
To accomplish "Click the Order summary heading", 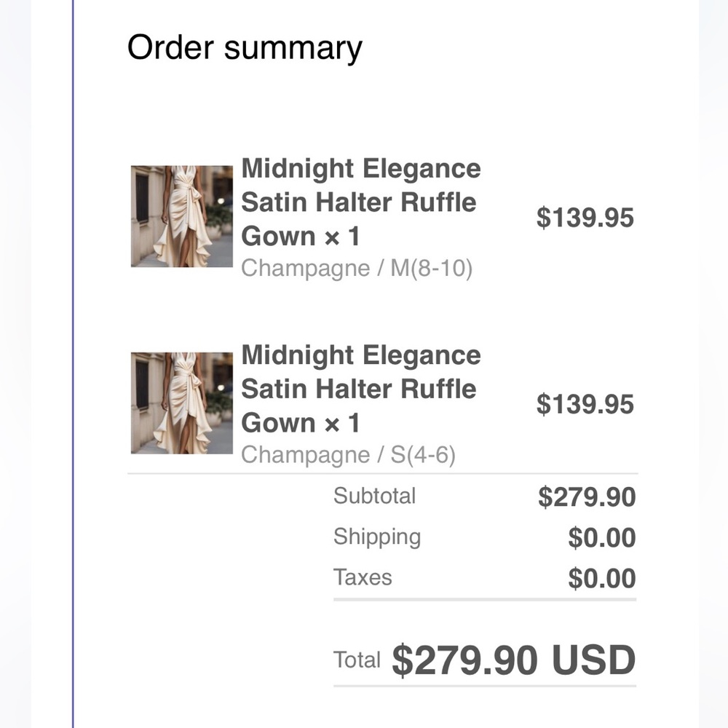I will [x=245, y=48].
